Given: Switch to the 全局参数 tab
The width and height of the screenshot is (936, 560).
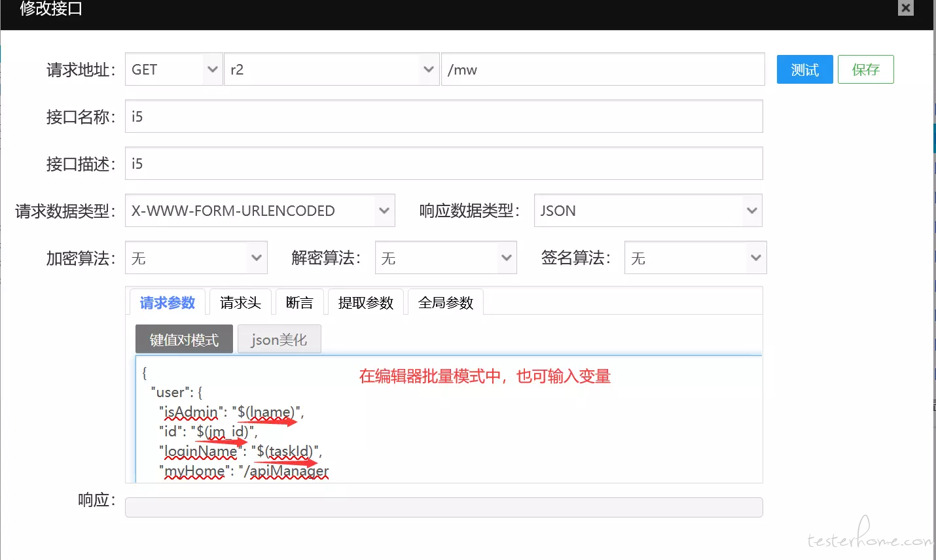Looking at the screenshot, I should (446, 302).
